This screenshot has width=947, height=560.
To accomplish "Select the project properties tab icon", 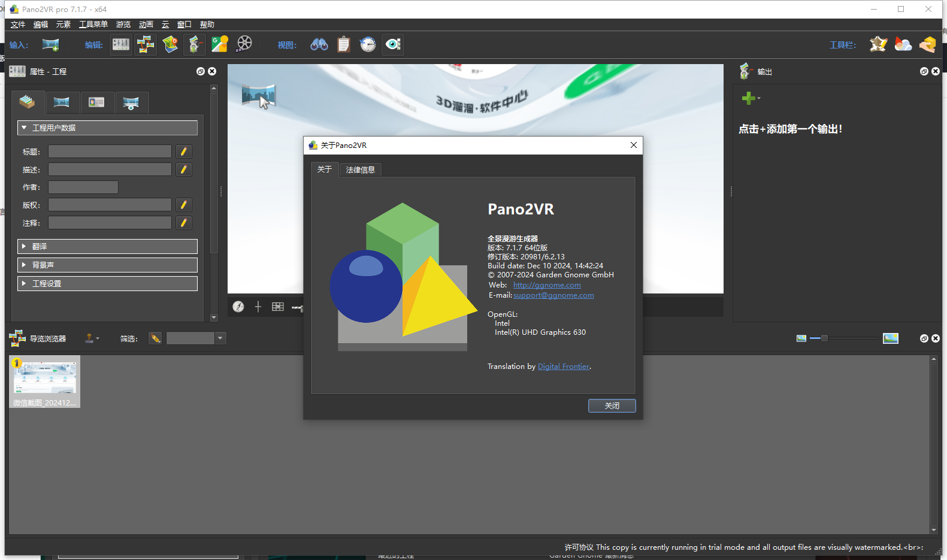I will [28, 102].
